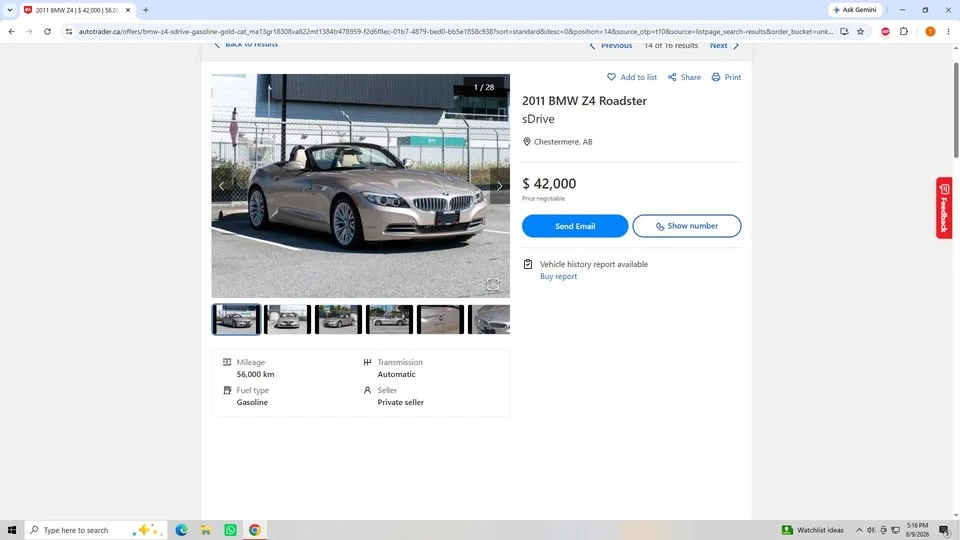This screenshot has width=960, height=540.
Task: Go forward in browser history
Action: click(x=29, y=31)
